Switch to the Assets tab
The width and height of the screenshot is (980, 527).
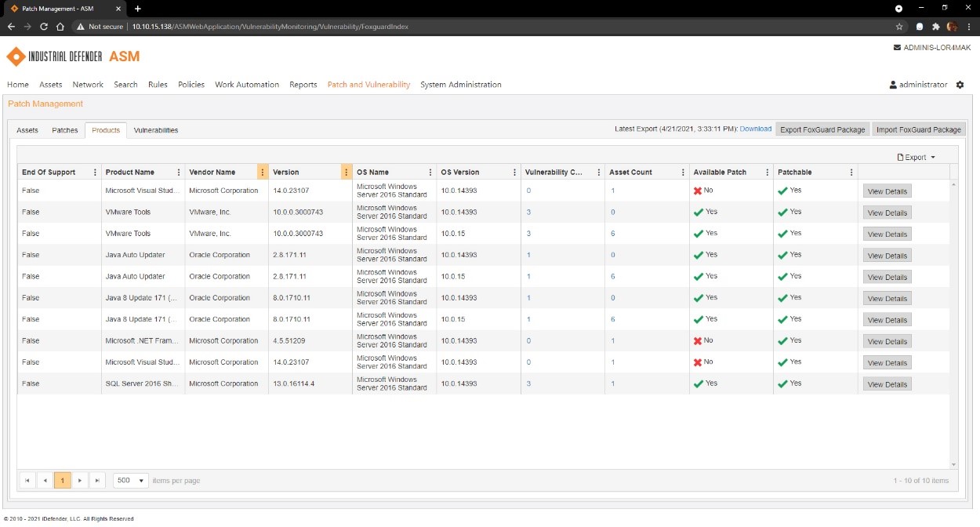point(27,130)
